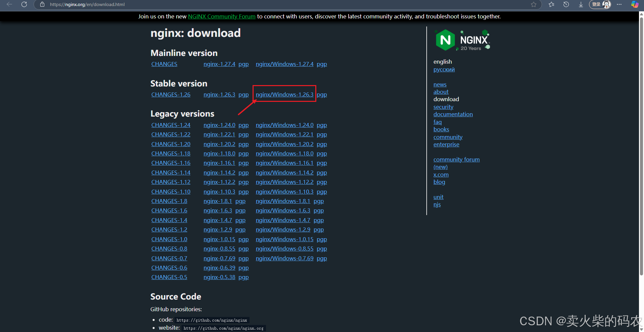Open the books sidebar link
This screenshot has width=644, height=332.
point(441,129)
